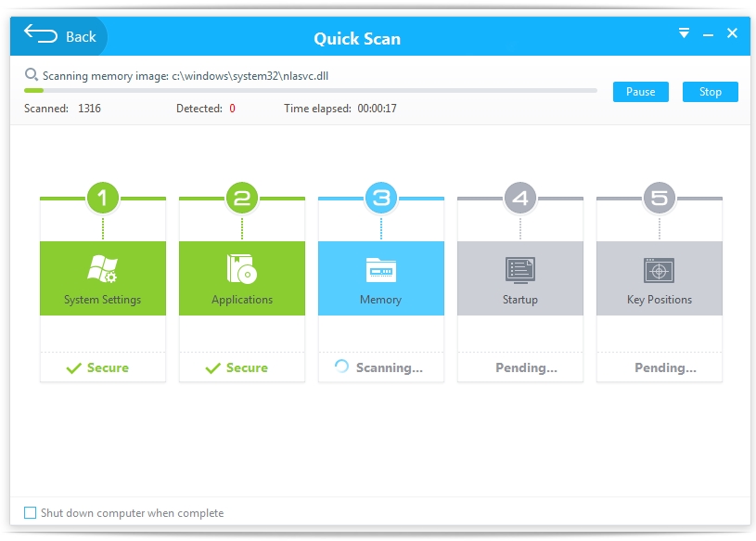Click Shut down computer when complete text
The height and width of the screenshot is (541, 756).
click(x=132, y=513)
